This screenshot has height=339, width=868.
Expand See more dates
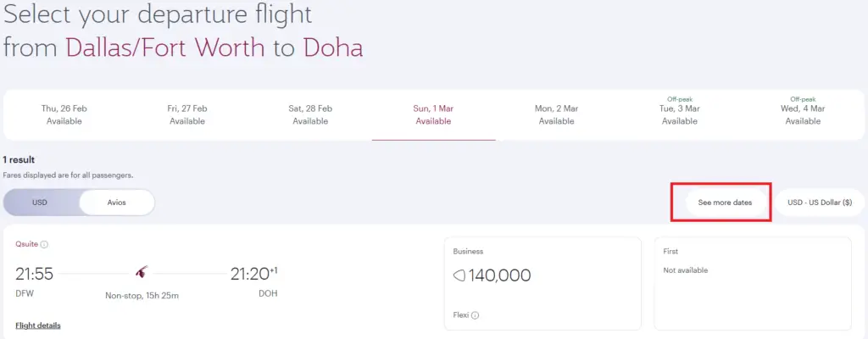point(725,203)
